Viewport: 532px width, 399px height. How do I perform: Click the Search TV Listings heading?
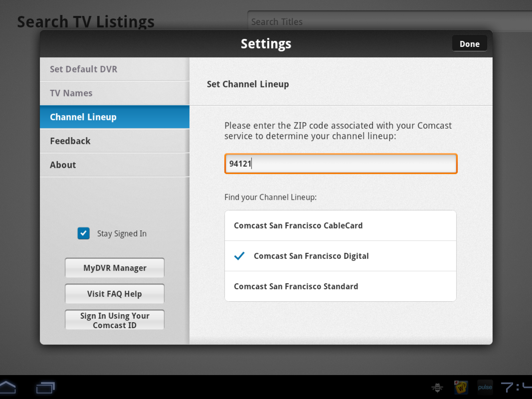[86, 22]
